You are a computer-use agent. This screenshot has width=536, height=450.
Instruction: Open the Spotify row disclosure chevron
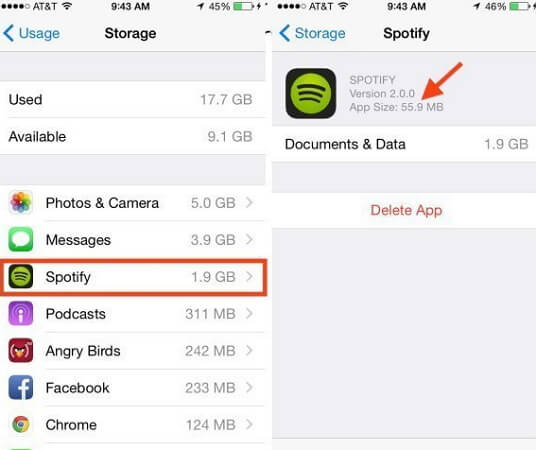250,276
